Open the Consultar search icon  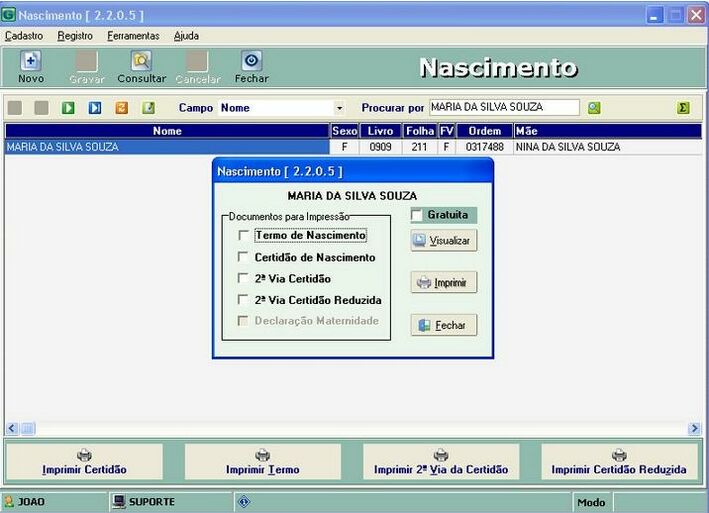click(142, 61)
